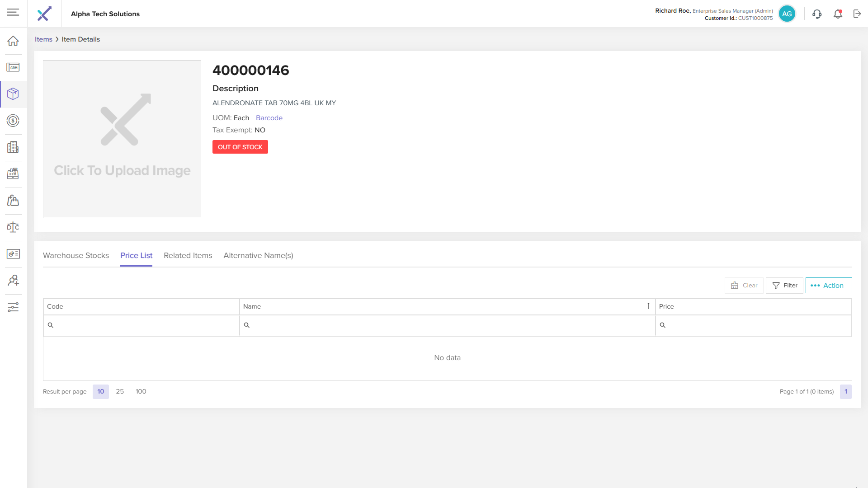868x488 pixels.
Task: Open the add user icon in sidebar
Action: [13, 281]
